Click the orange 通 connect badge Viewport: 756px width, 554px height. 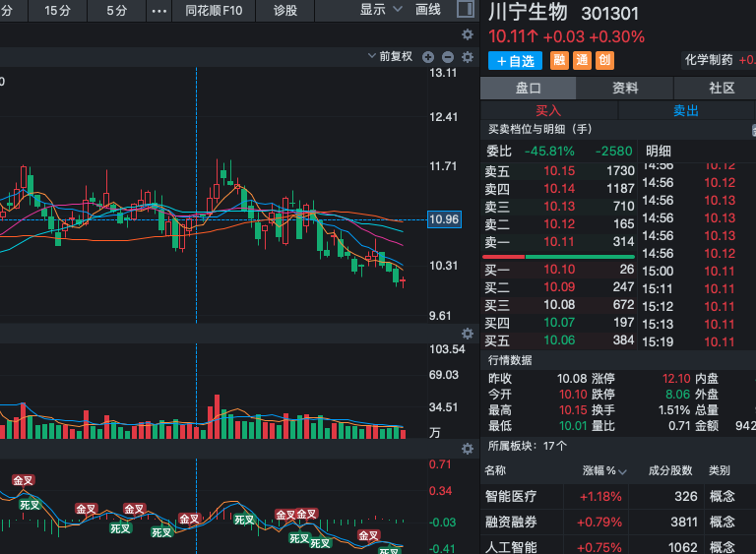pos(582,60)
